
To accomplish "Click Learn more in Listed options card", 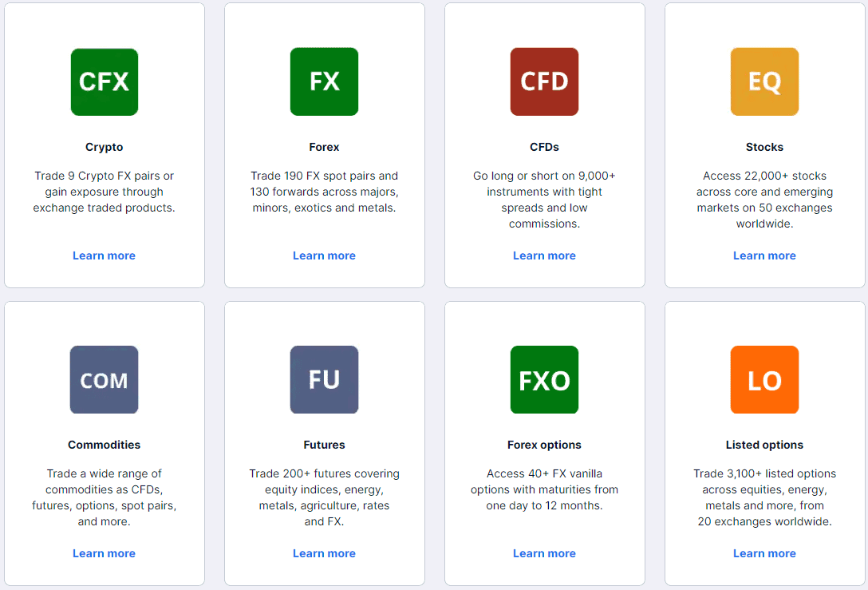I will tap(764, 553).
